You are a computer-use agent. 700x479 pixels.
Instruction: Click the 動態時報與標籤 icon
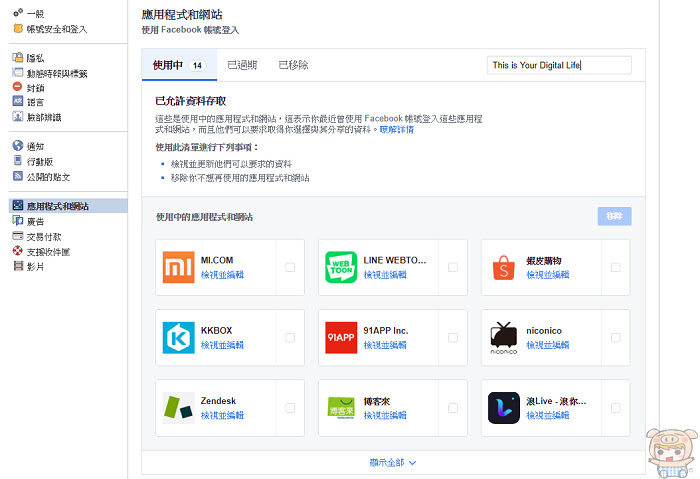(x=18, y=72)
